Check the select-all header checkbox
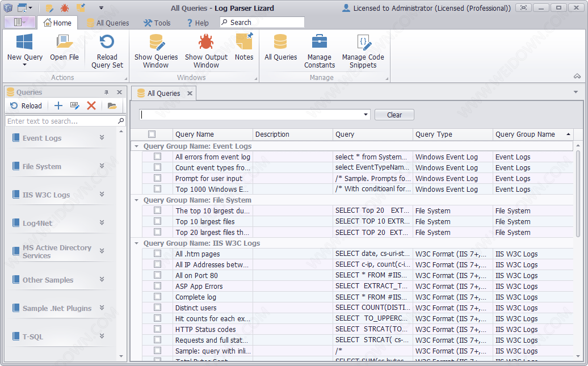Image resolution: width=588 pixels, height=366 pixels. tap(152, 134)
